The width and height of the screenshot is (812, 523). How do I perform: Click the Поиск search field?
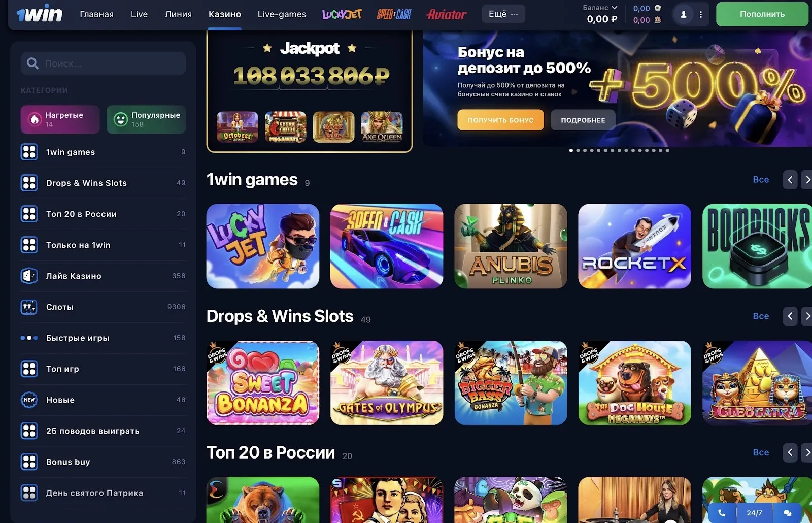tap(103, 63)
